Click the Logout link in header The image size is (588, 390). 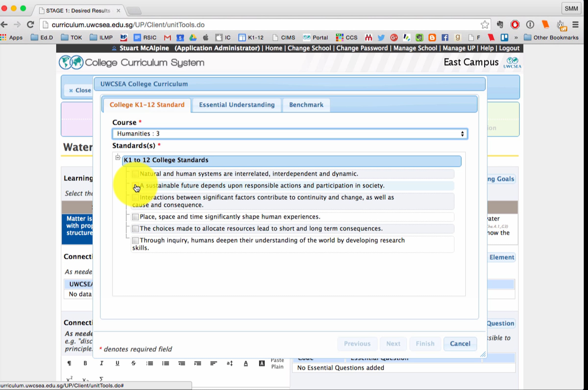point(509,48)
